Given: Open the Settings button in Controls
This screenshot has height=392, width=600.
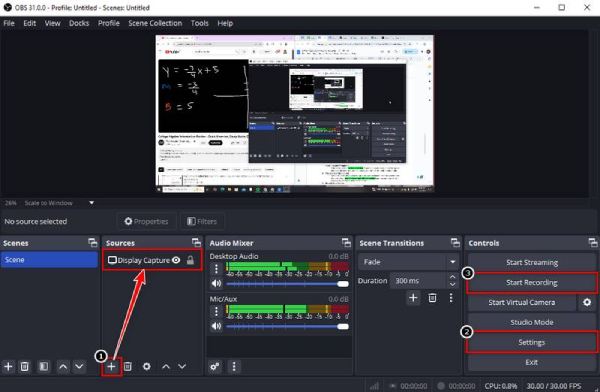Looking at the screenshot, I should coord(532,342).
